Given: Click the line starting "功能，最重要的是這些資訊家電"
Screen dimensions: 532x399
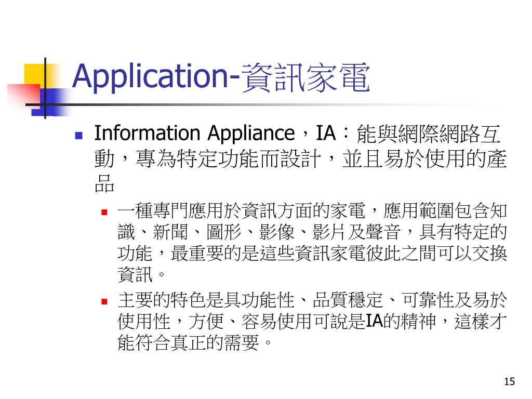Looking at the screenshot, I should point(312,254).
